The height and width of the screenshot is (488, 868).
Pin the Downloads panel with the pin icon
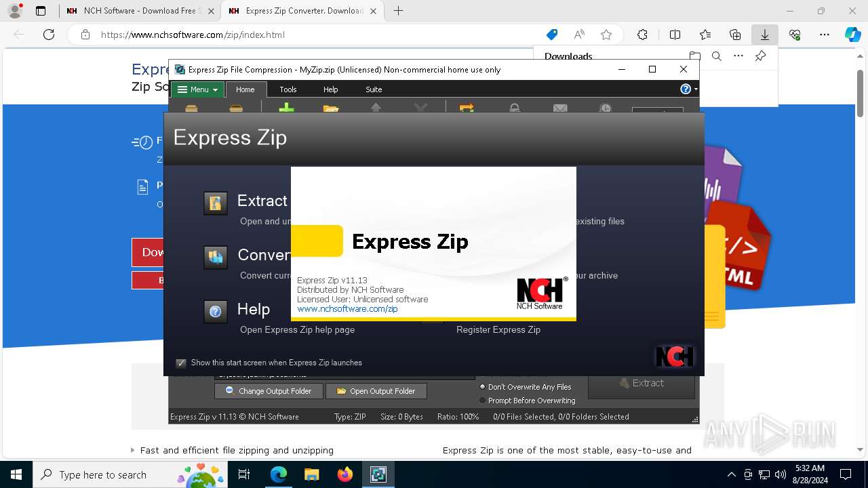coord(761,56)
